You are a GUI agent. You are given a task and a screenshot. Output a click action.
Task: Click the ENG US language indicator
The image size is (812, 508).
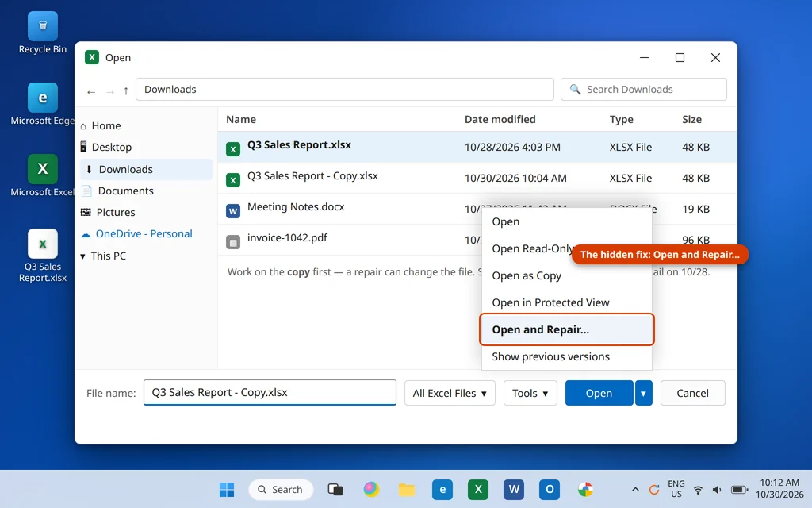(x=676, y=488)
